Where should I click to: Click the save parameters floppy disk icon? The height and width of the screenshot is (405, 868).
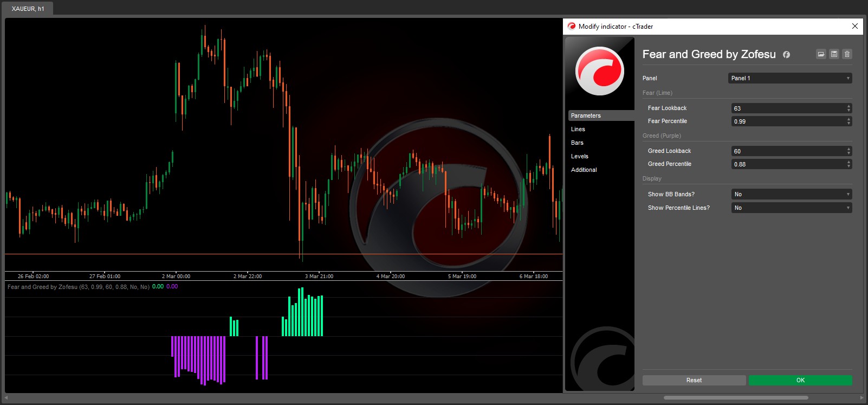(x=834, y=54)
